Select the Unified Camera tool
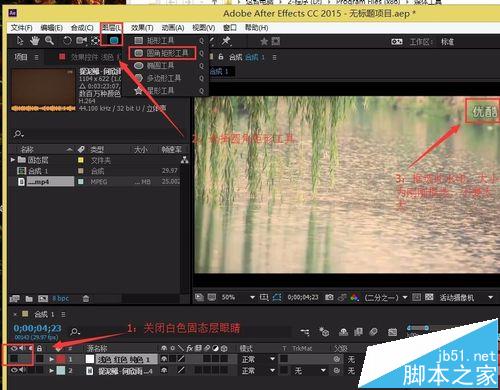This screenshot has height=390, width=500. click(x=81, y=41)
